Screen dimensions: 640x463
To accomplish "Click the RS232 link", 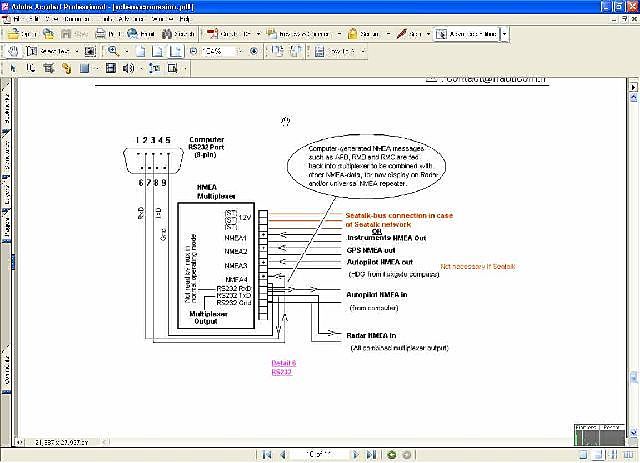I will click(x=282, y=372).
